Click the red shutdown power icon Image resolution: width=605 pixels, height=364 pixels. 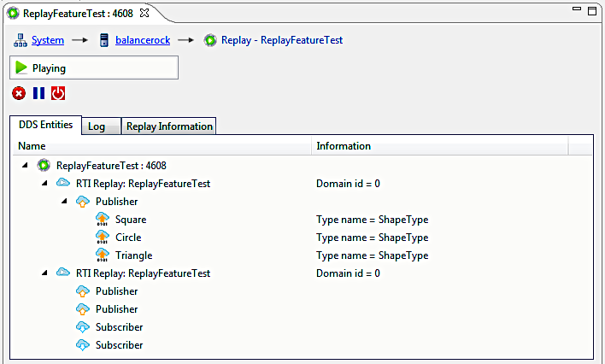coord(58,93)
